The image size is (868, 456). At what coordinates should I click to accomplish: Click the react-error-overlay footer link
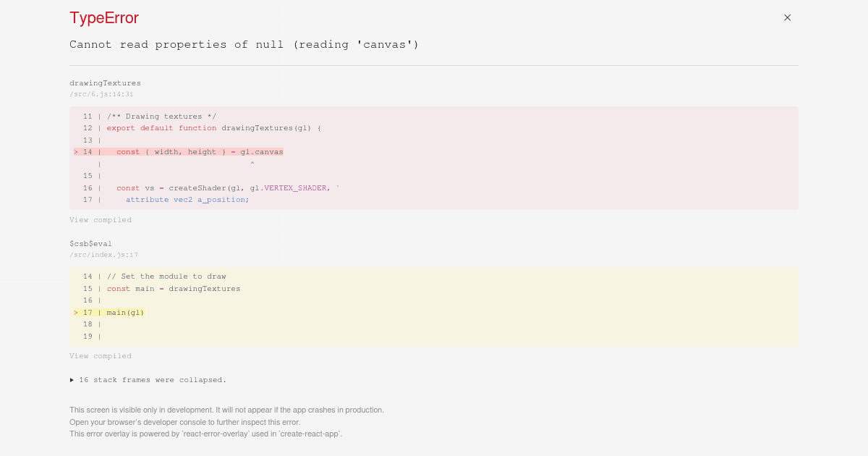click(x=214, y=434)
